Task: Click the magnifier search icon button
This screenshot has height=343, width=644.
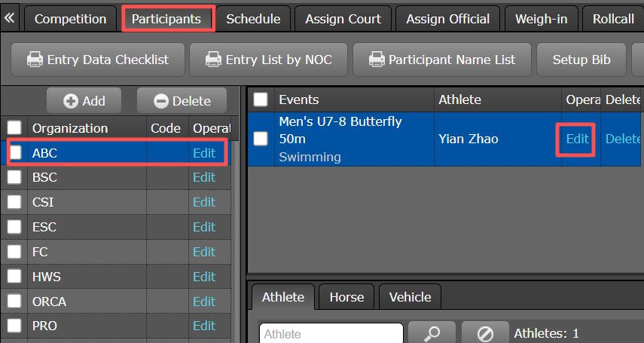Action: tap(431, 333)
